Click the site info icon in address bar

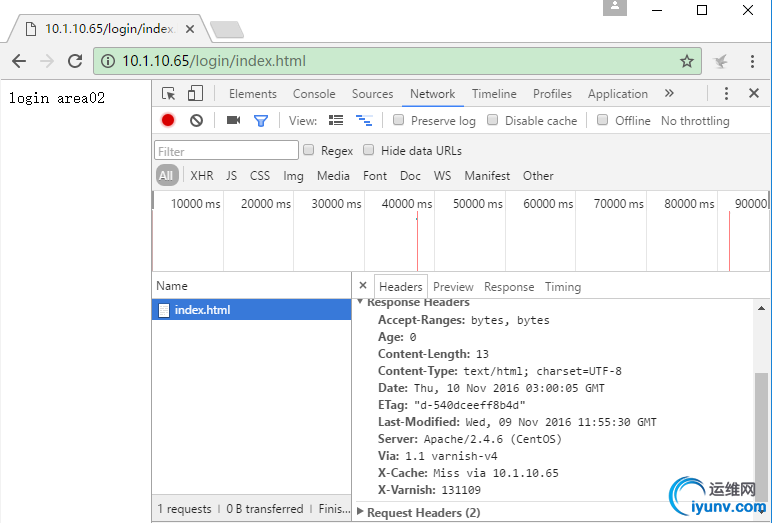(x=107, y=61)
